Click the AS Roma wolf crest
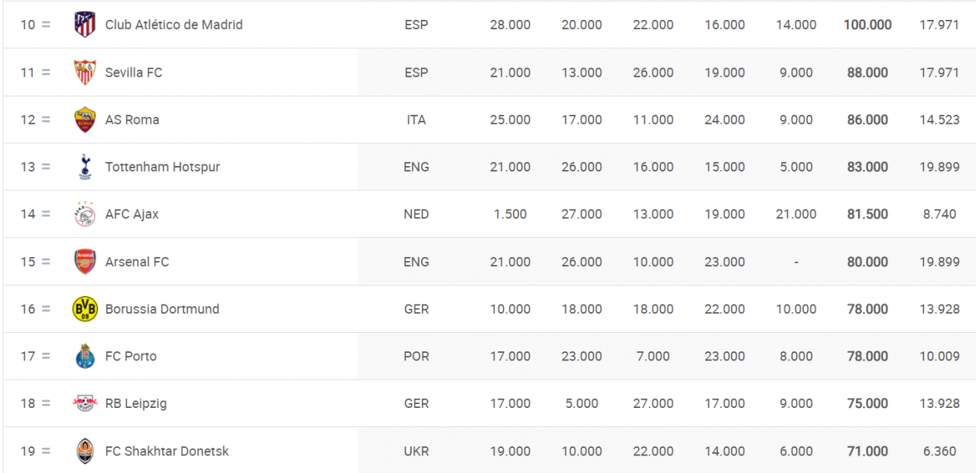Image resolution: width=980 pixels, height=473 pixels. (84, 119)
